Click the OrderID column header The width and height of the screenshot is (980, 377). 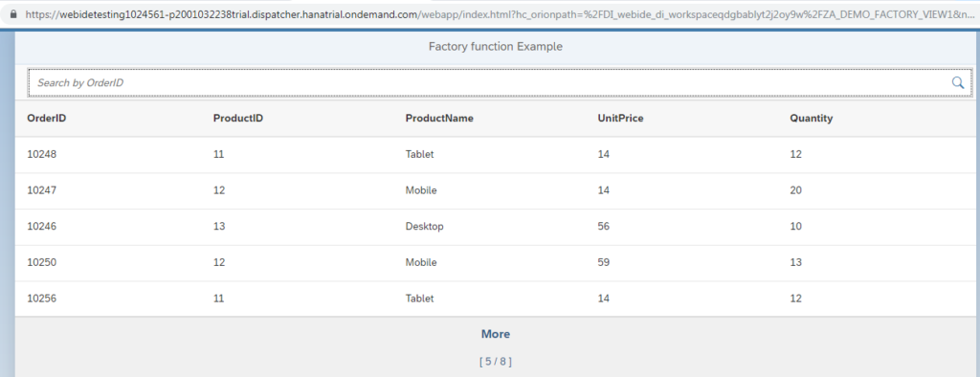click(46, 118)
